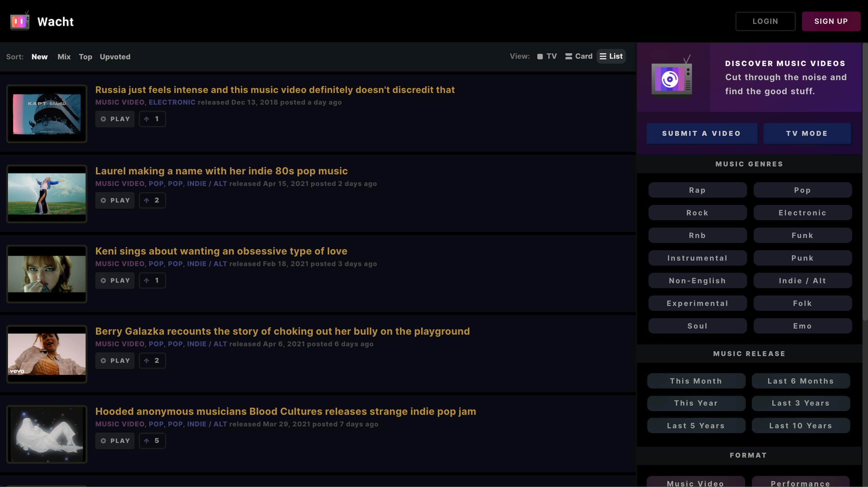Click the Discover Music Videos TV disc icon
Viewport: 868px width, 487px height.
[671, 78]
